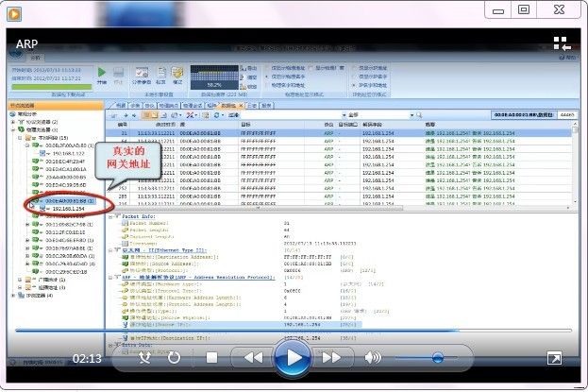Click the search icon next to 全部
The height and width of the screenshot is (392, 588).
coord(419,115)
